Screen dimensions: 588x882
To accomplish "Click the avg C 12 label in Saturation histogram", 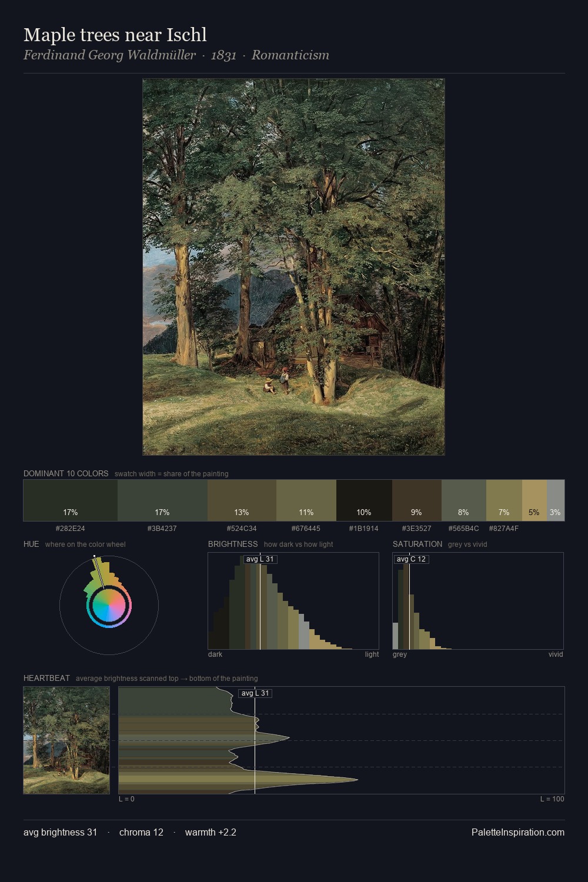I will click(411, 559).
